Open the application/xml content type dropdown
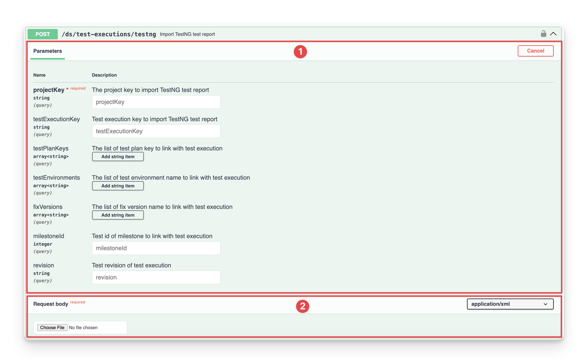The width and height of the screenshot is (588, 364). click(x=510, y=304)
